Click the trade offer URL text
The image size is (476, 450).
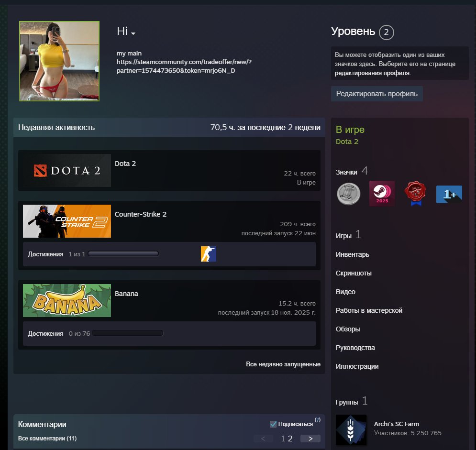click(x=184, y=66)
